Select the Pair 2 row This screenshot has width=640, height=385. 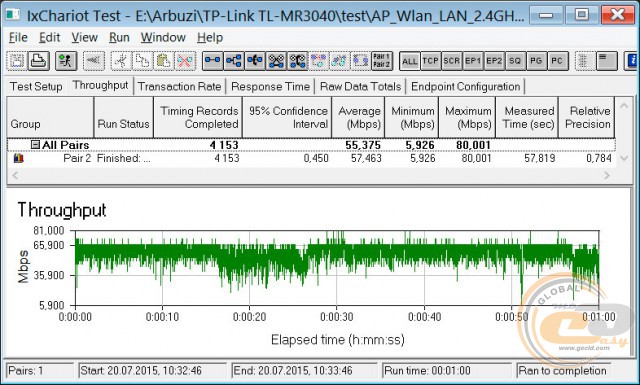311,158
